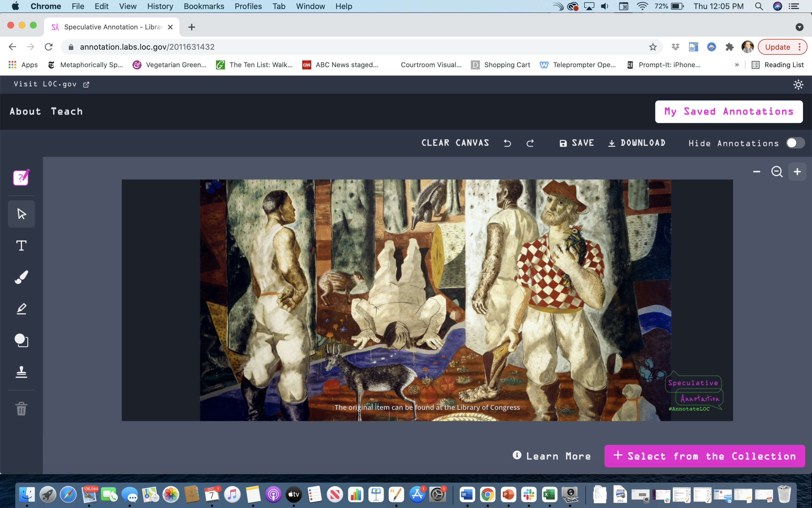Open Slack from the Dock
The width and height of the screenshot is (812, 508).
529,495
